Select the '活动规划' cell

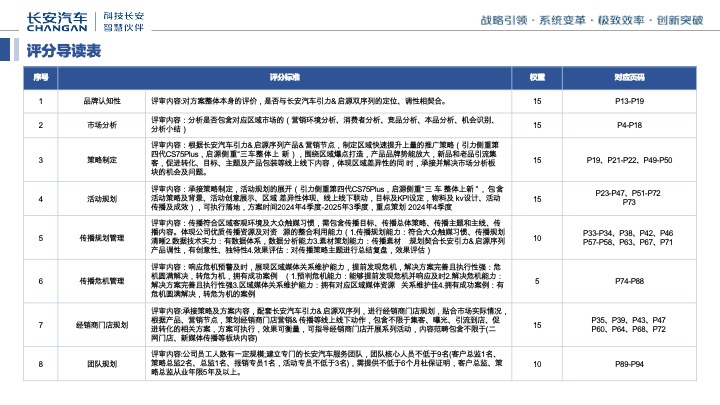[x=102, y=199]
